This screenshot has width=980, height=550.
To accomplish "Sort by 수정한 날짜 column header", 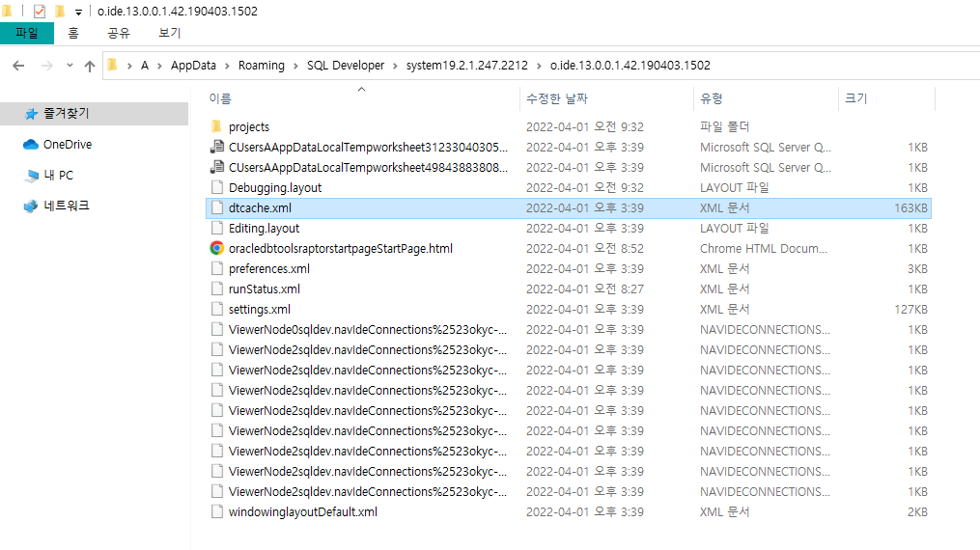I will 557,98.
